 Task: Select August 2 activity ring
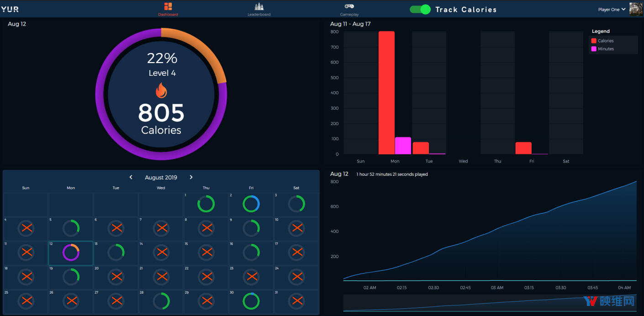251,204
